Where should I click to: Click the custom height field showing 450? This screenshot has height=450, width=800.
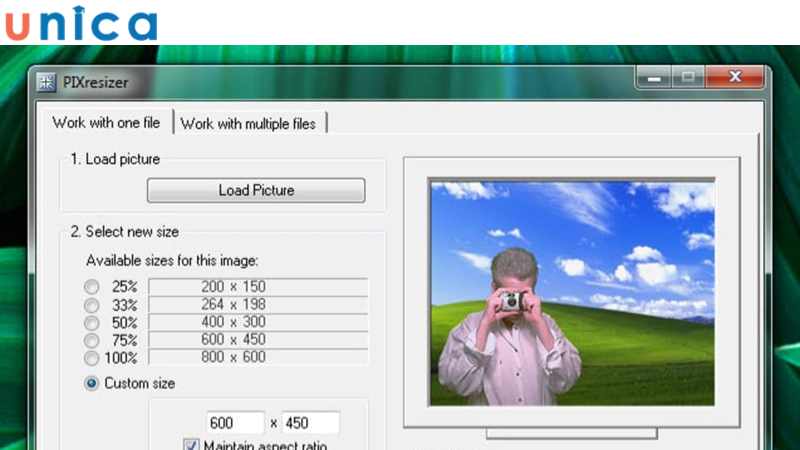(311, 423)
